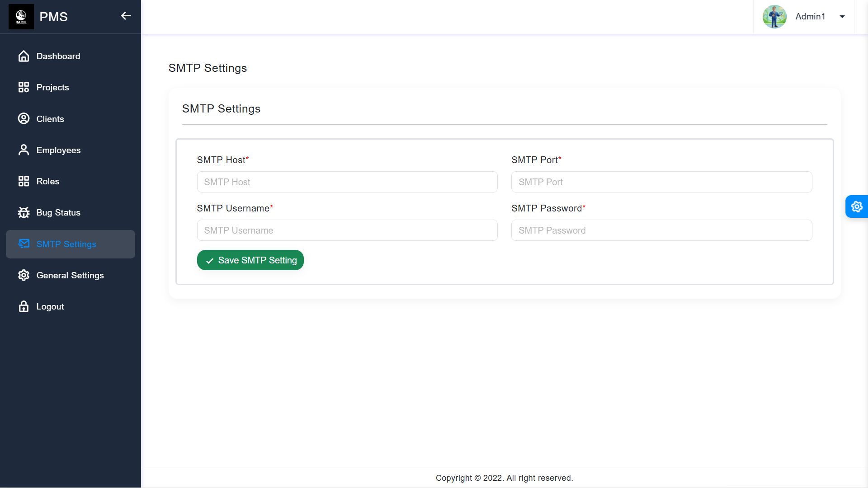Expand the Admin1 dropdown arrow

[842, 17]
